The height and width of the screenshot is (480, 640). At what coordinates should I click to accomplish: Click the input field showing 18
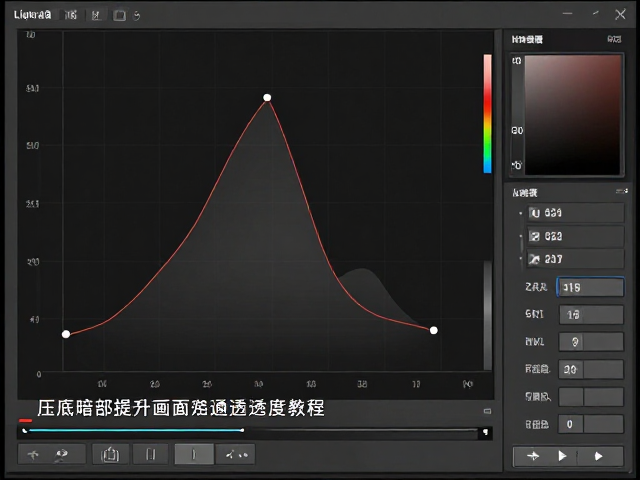[x=591, y=314]
